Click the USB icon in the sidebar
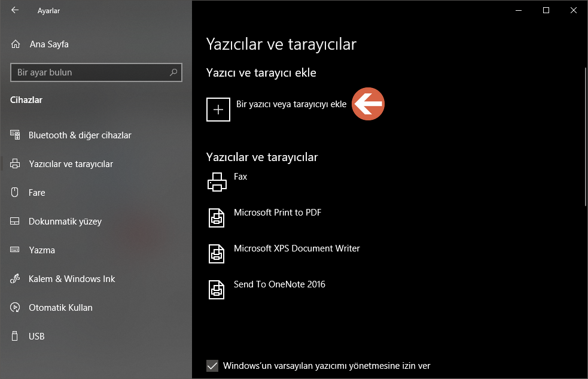This screenshot has width=588, height=379. 14,336
